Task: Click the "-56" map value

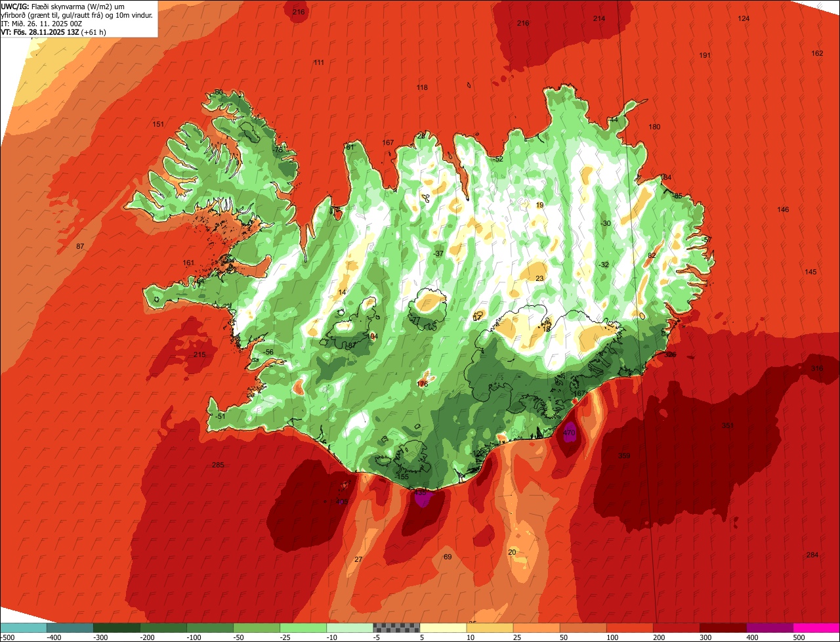Action: (268, 353)
